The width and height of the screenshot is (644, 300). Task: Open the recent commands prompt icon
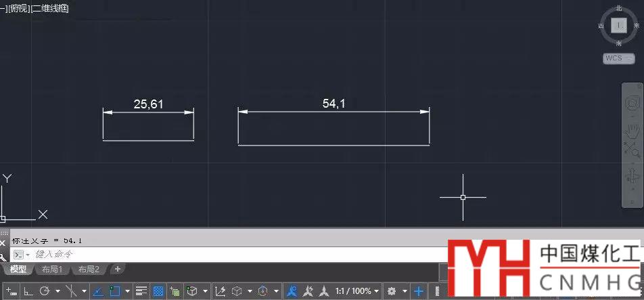[18, 255]
